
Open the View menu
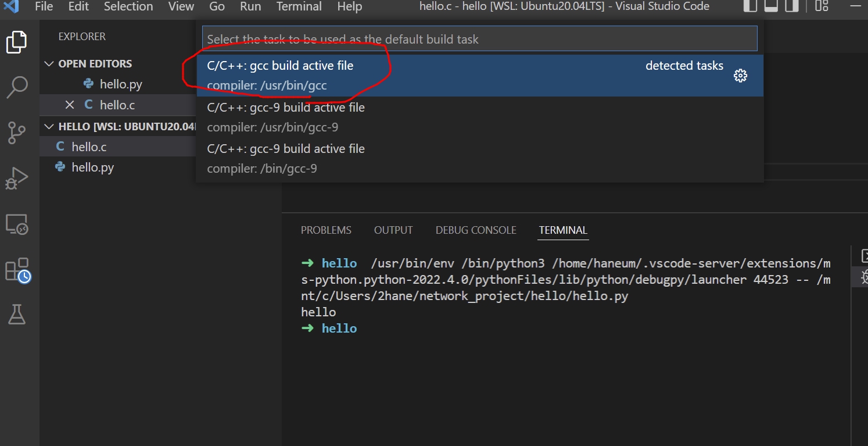coord(181,6)
